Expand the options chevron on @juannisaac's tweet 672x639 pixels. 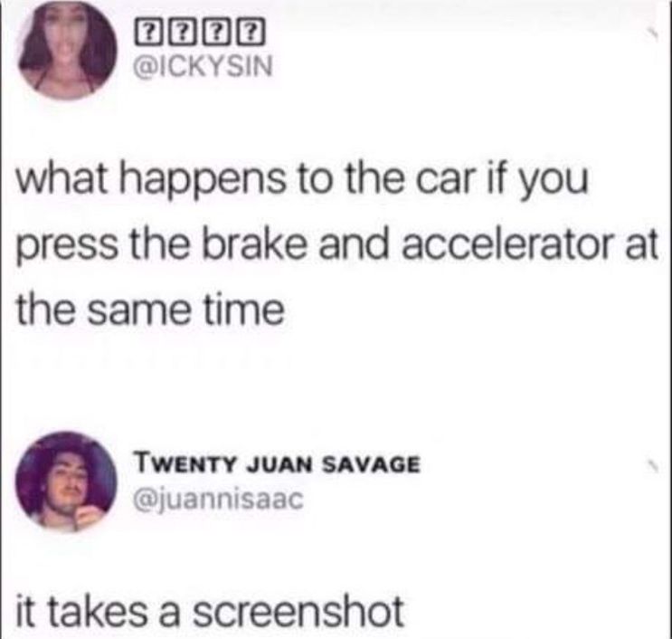[x=652, y=466]
